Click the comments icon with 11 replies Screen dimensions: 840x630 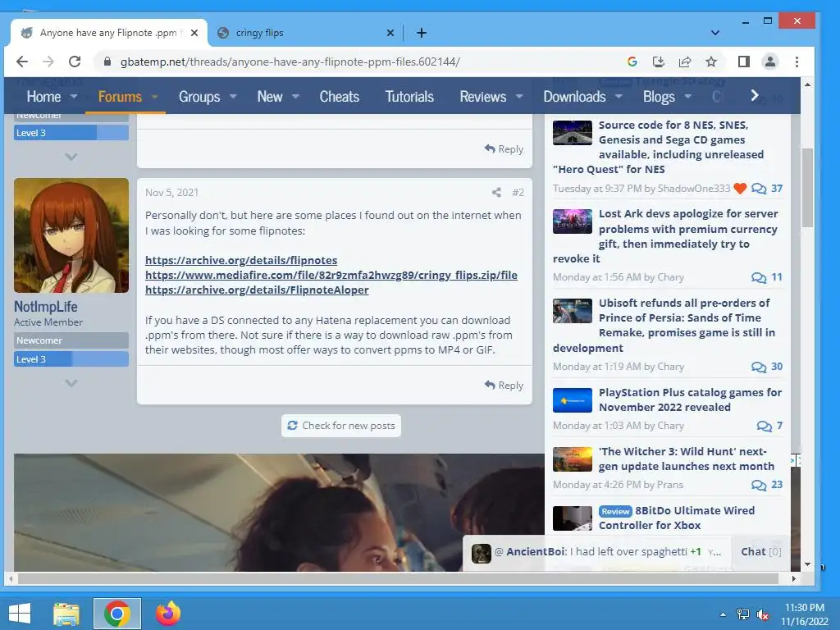(x=759, y=277)
